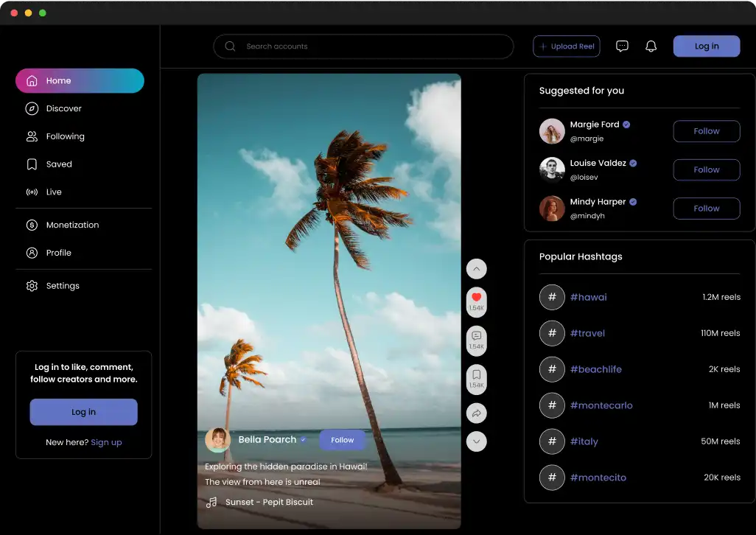Open the #travel hashtag
The width and height of the screenshot is (756, 535).
[587, 334]
